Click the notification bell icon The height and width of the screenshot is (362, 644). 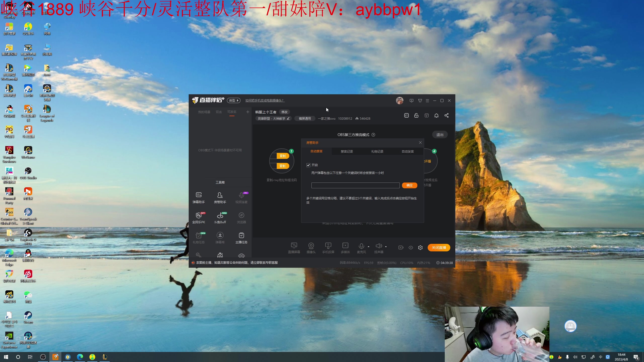[x=436, y=115]
